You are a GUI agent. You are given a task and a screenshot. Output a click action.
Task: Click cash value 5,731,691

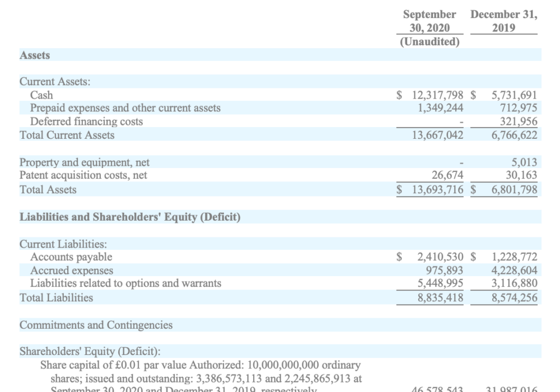coord(514,95)
